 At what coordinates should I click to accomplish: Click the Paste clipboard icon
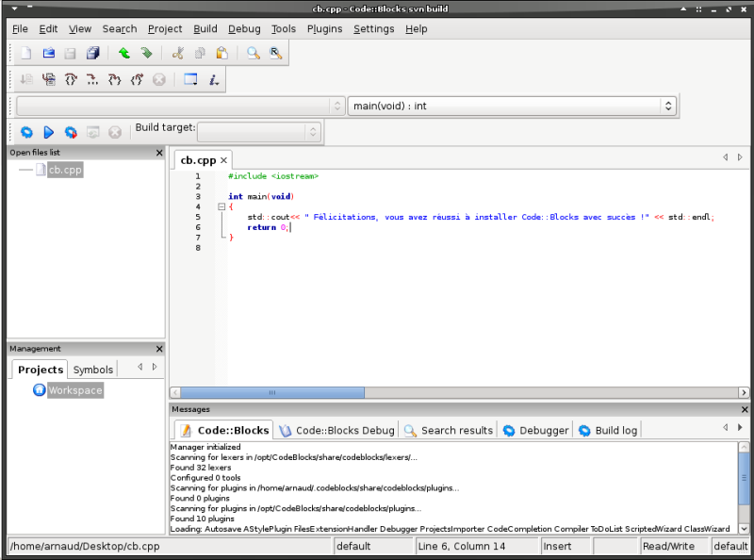pyautogui.click(x=221, y=54)
